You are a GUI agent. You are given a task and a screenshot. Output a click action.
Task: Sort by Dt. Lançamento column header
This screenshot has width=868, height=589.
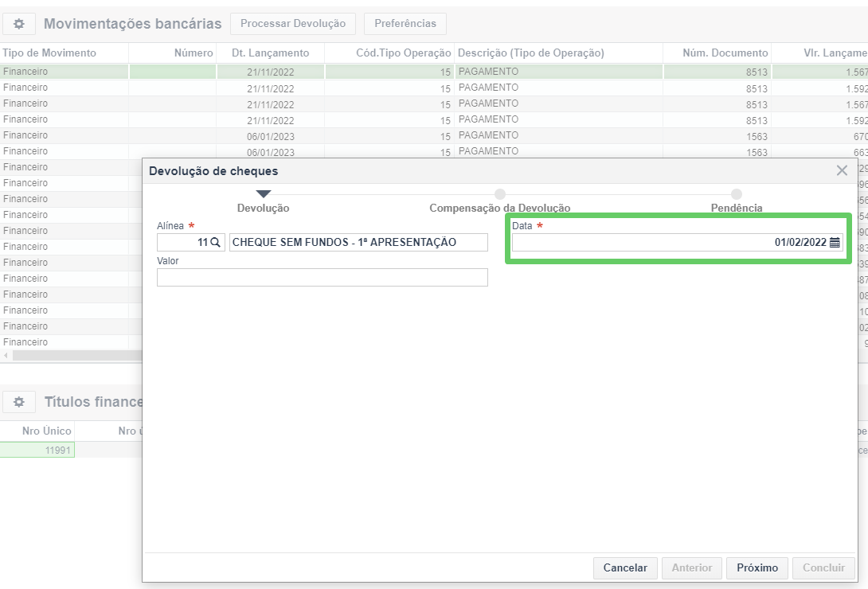269,53
